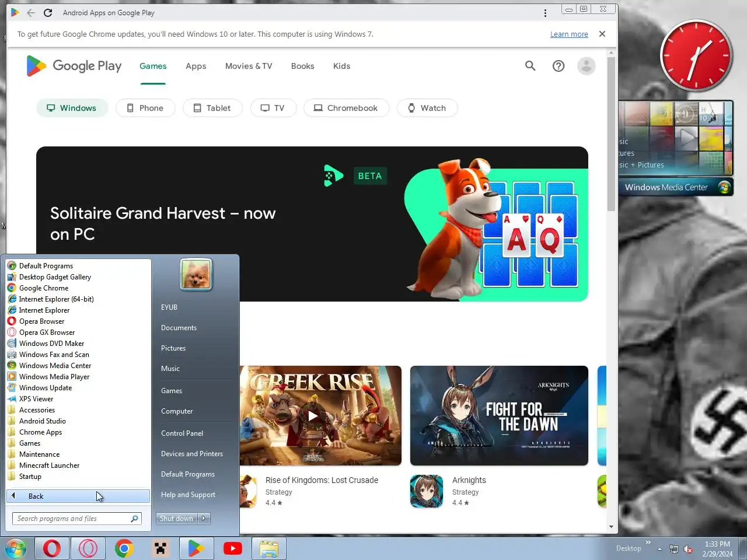Open Windows Media Center gadget
Viewport: 747px width, 560px height.
[676, 148]
